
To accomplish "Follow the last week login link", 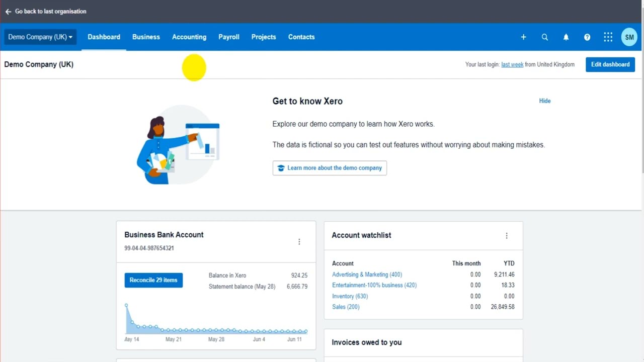I will pos(512,64).
